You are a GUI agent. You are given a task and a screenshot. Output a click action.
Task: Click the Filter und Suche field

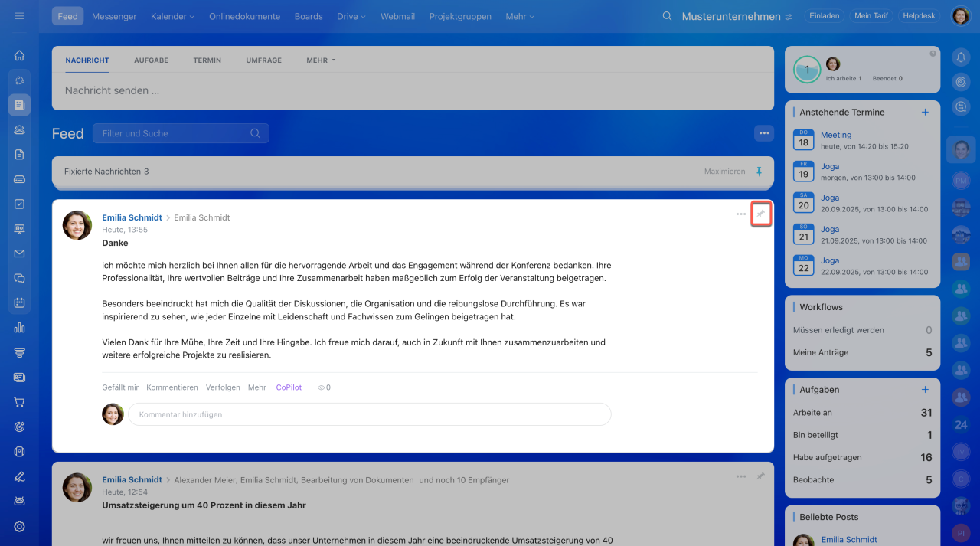click(181, 133)
